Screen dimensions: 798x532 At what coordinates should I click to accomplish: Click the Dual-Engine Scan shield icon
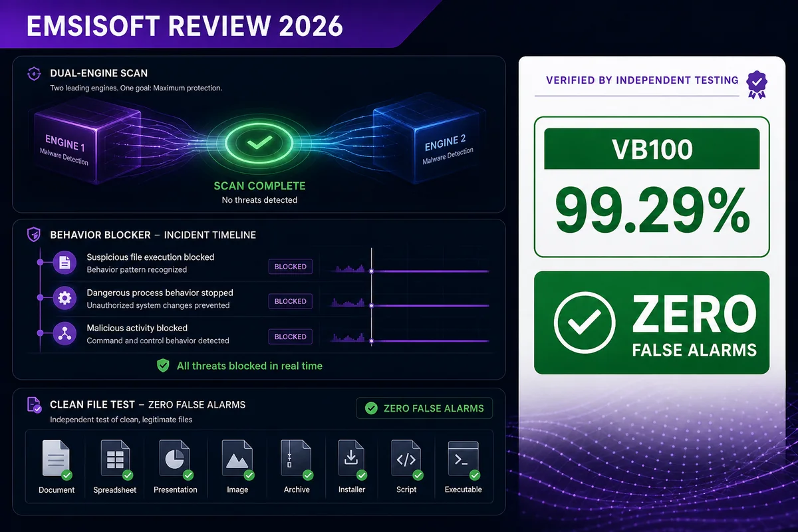coord(35,74)
